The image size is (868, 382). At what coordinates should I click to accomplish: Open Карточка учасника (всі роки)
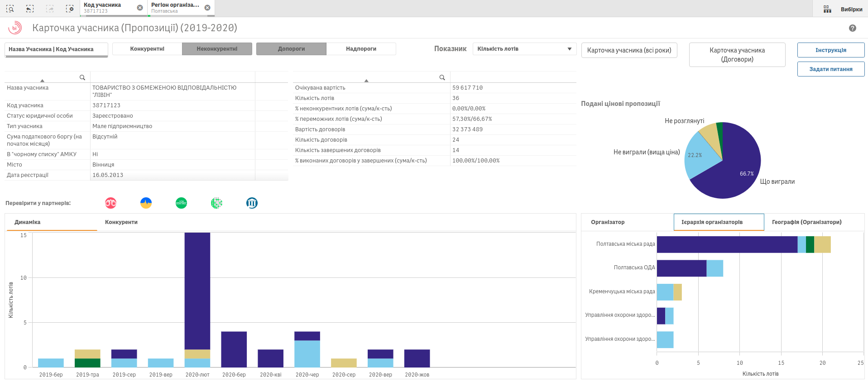point(629,50)
